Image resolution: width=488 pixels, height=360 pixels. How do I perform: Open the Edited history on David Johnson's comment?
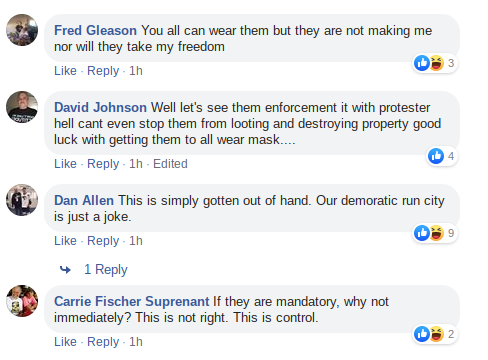tap(170, 164)
